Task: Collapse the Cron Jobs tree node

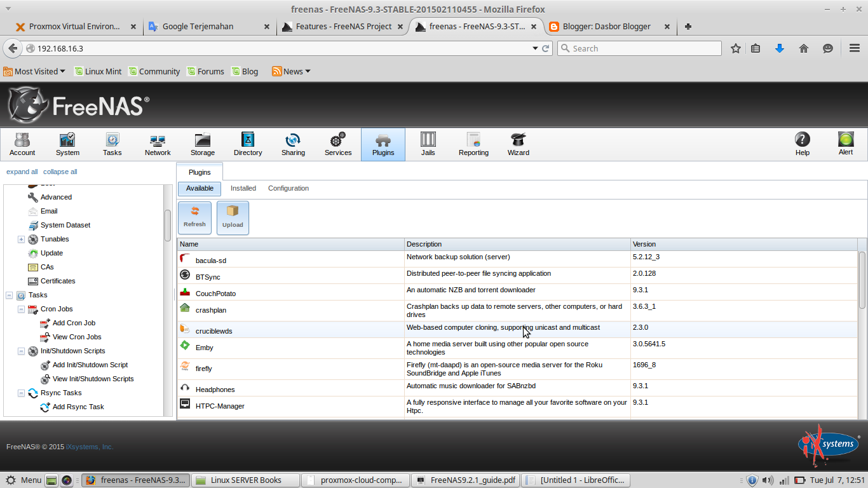Action: (x=21, y=309)
